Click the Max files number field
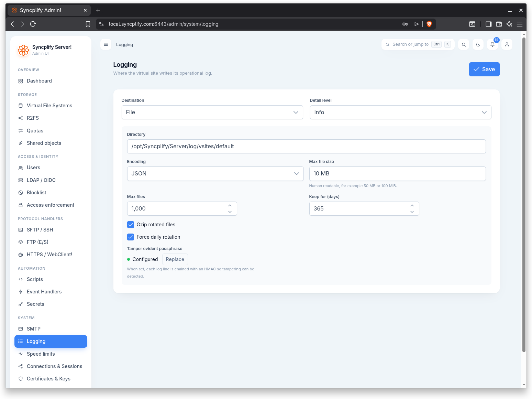Screen dimensions: 532x399 pos(182,209)
